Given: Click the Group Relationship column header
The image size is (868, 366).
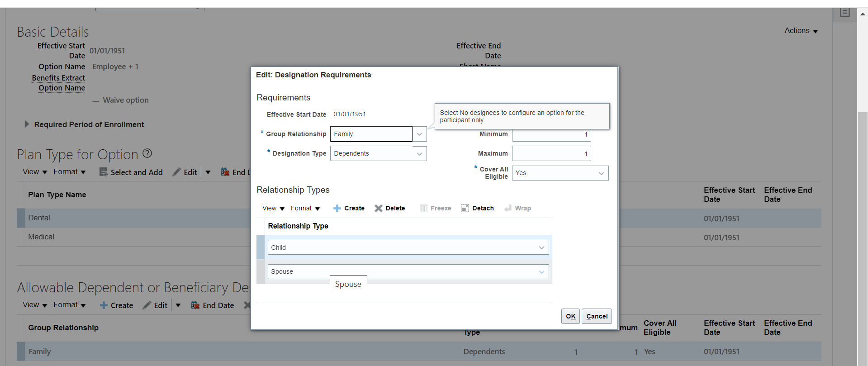Looking at the screenshot, I should pos(63,328).
